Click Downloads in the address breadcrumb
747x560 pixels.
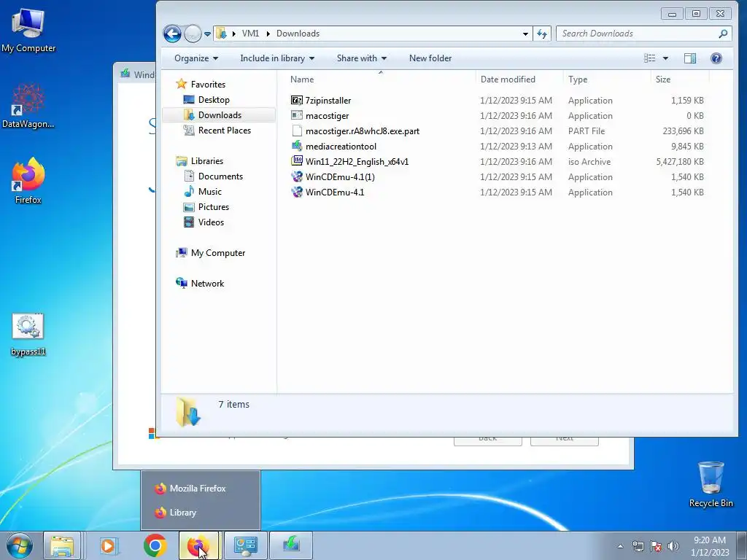[298, 34]
